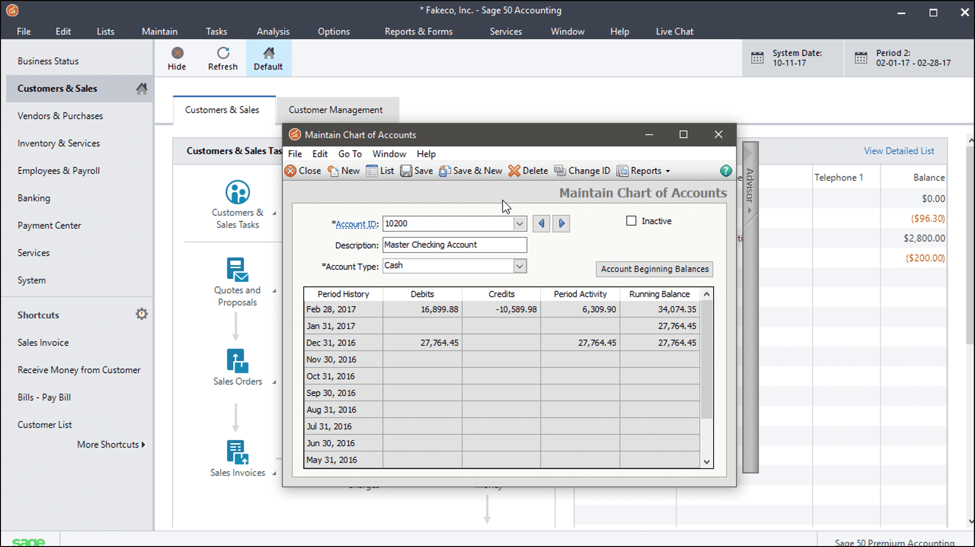Select Inventory & Services in sidebar
The image size is (975, 547).
[58, 143]
